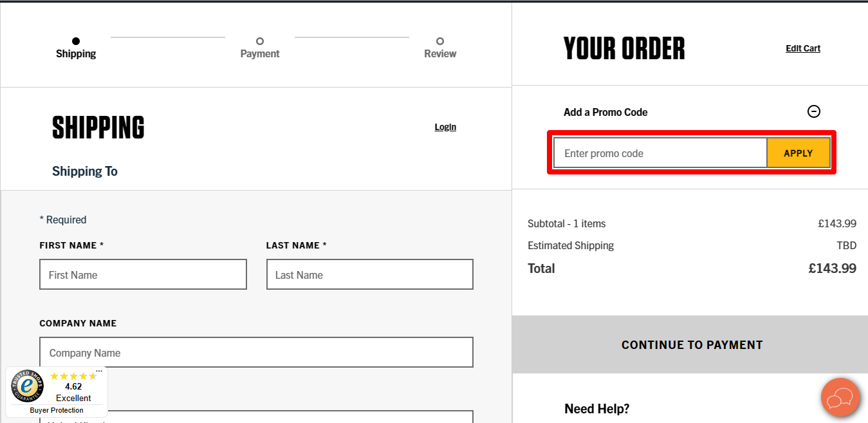The height and width of the screenshot is (423, 868).
Task: Open the Login link
Action: click(445, 127)
